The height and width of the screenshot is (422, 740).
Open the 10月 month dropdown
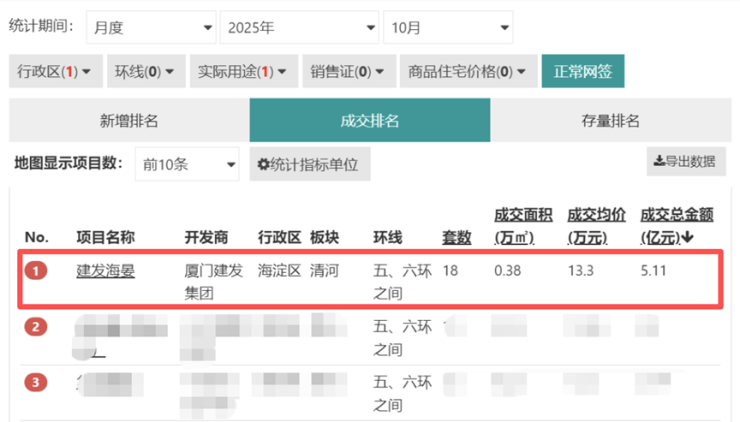coord(447,28)
